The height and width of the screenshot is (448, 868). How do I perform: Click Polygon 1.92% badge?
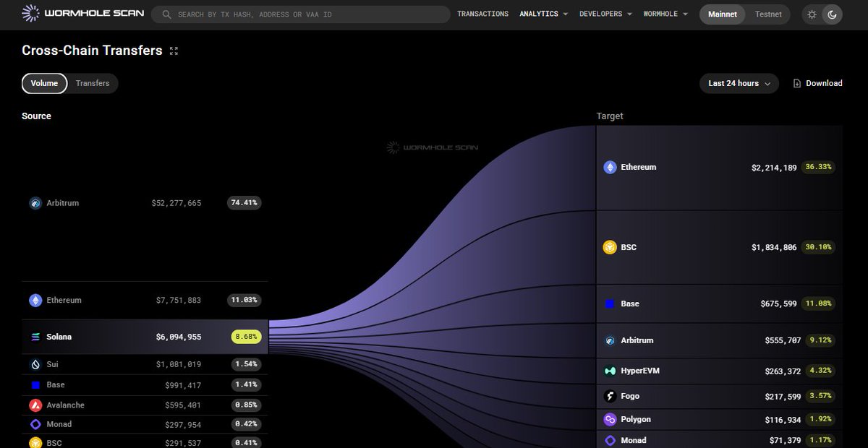[820, 419]
